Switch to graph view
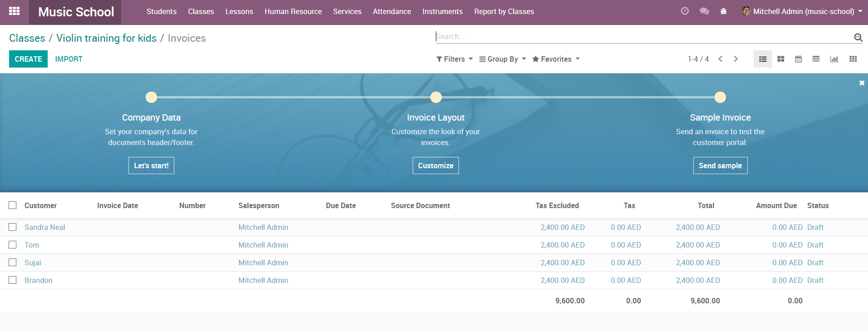Screen dimensions: 868x331 click(834, 59)
